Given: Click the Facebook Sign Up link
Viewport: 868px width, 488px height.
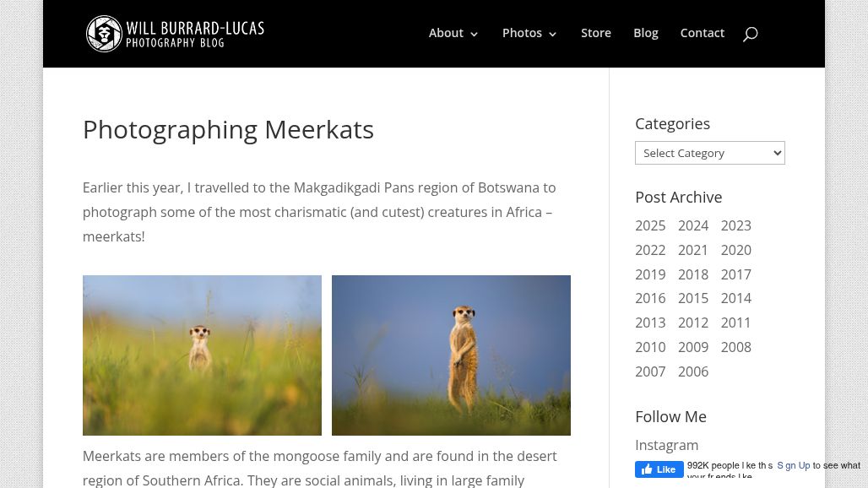Looking at the screenshot, I should [x=793, y=465].
